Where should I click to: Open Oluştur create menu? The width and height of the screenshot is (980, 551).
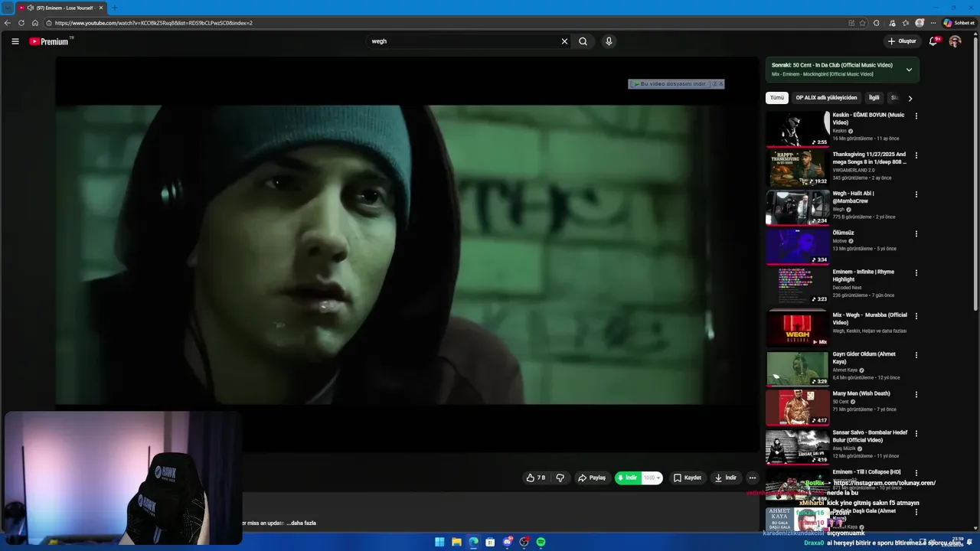(x=902, y=41)
